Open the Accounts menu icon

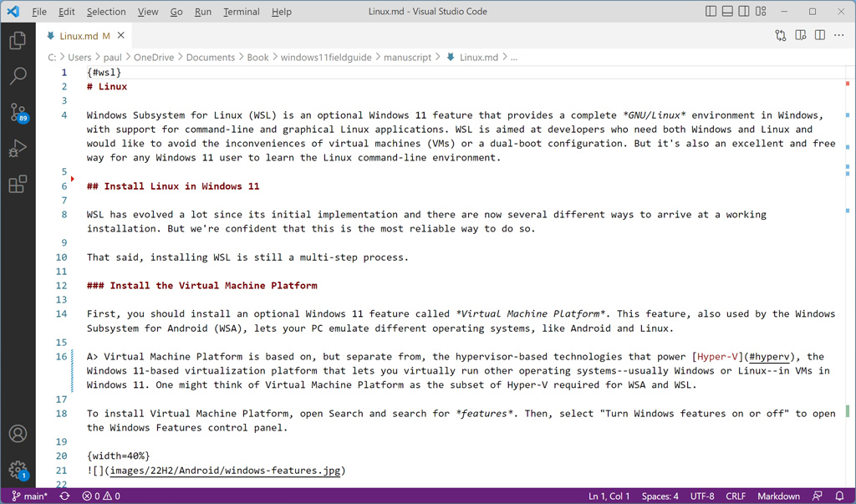click(18, 434)
